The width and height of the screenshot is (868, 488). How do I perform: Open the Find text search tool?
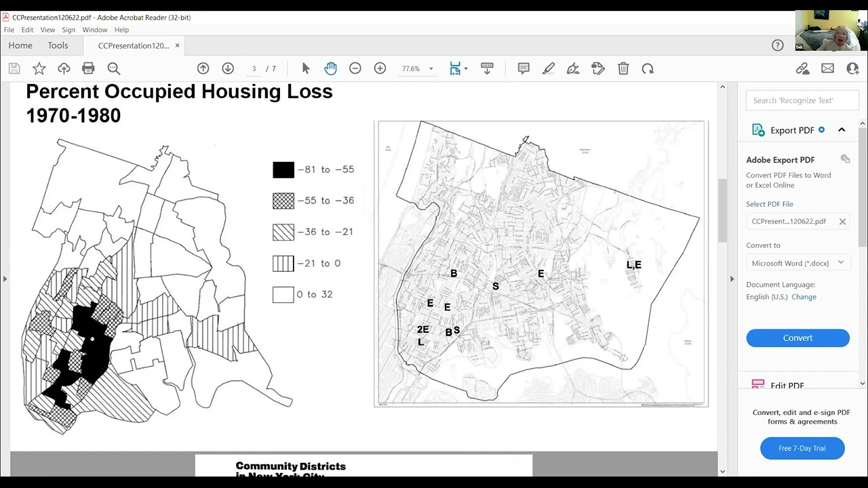pos(113,68)
